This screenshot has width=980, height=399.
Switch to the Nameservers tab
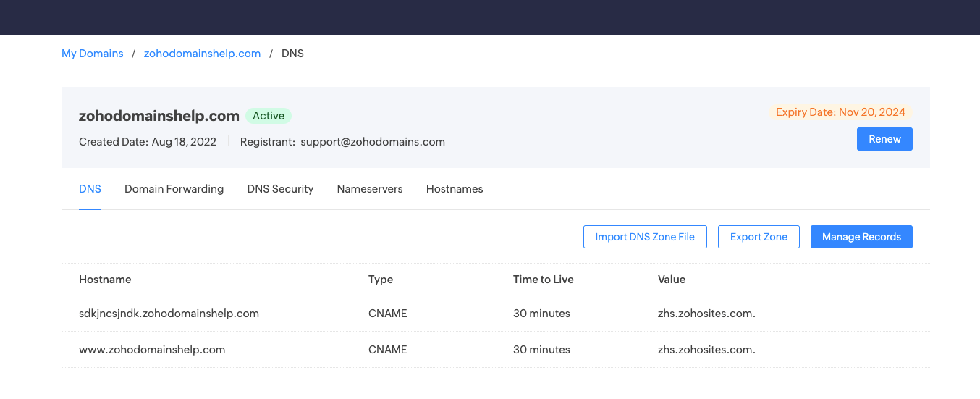pyautogui.click(x=370, y=189)
